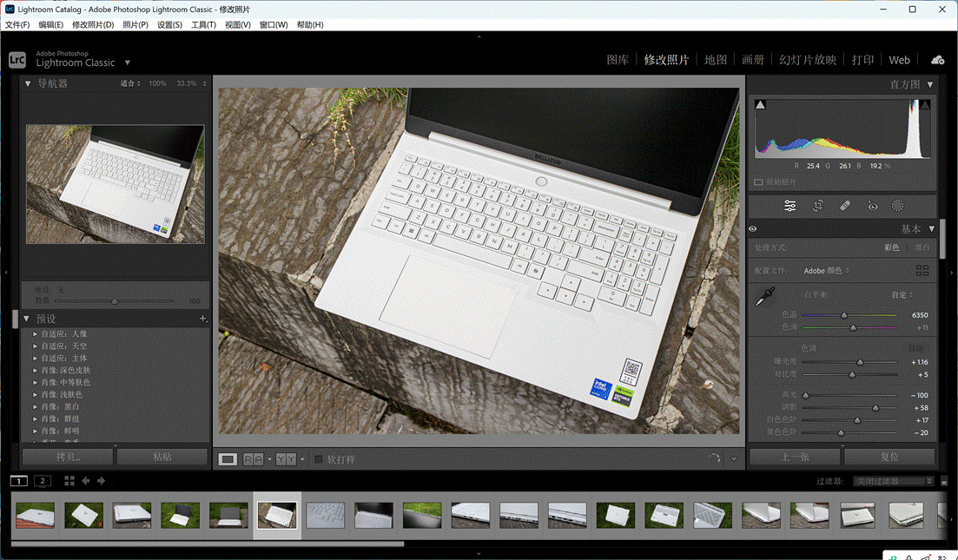This screenshot has width=958, height=560.
Task: Switch to before/after YY view icon
Action: click(x=286, y=459)
